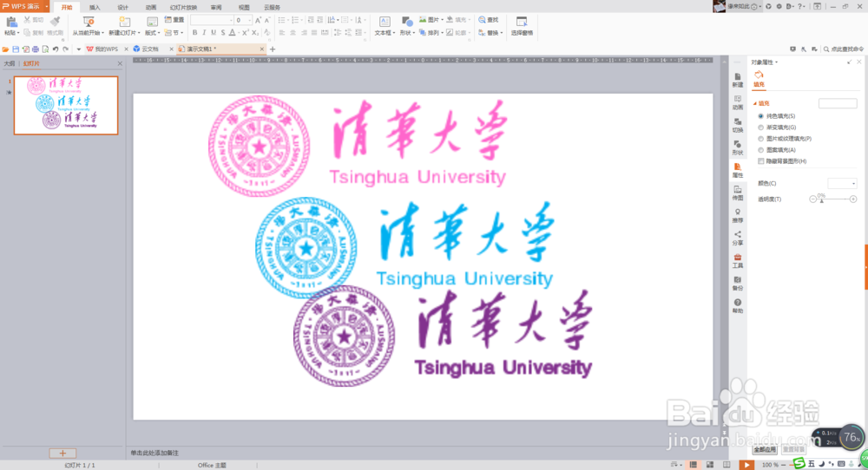Image resolution: width=868 pixels, height=470 pixels.
Task: Click the Paste (粘贴) icon
Action: coord(11,23)
